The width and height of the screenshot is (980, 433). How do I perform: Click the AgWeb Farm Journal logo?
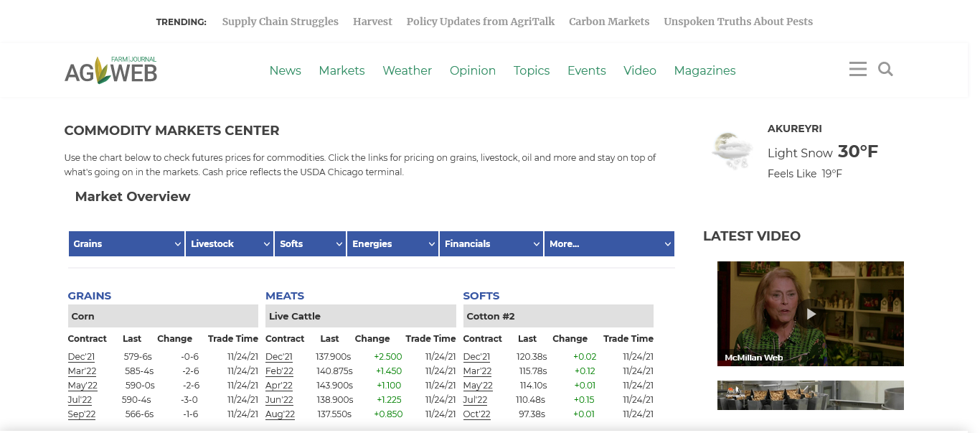tap(110, 70)
